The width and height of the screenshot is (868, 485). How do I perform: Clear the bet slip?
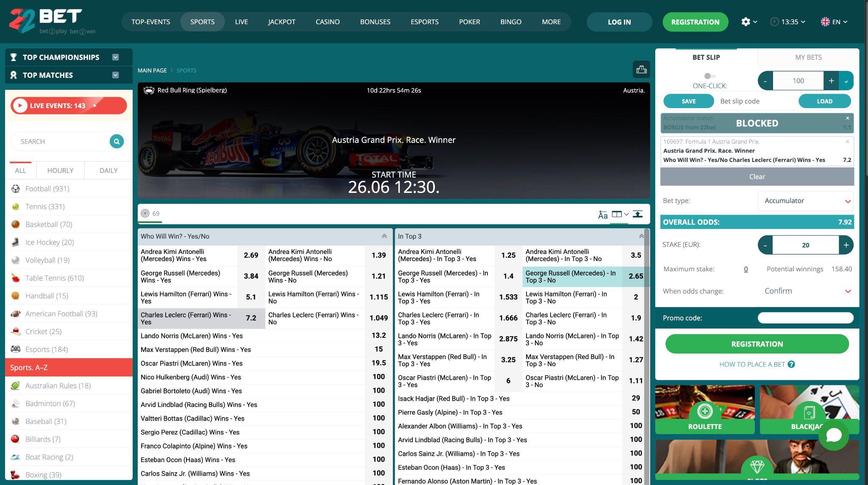click(x=757, y=176)
